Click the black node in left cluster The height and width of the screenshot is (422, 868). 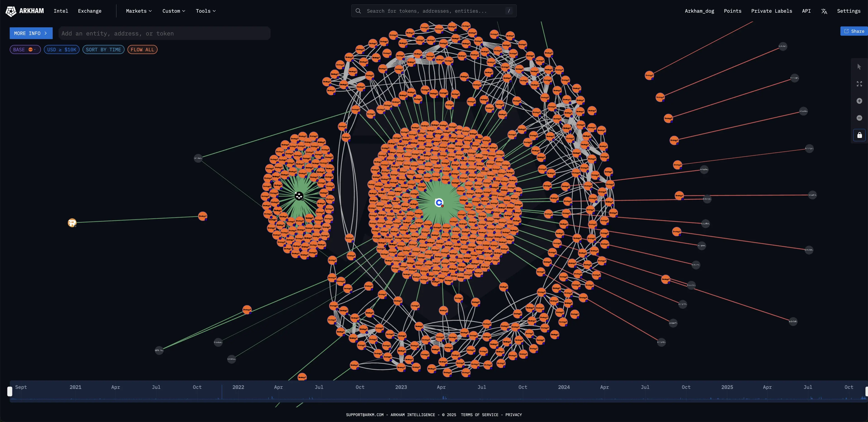299,196
